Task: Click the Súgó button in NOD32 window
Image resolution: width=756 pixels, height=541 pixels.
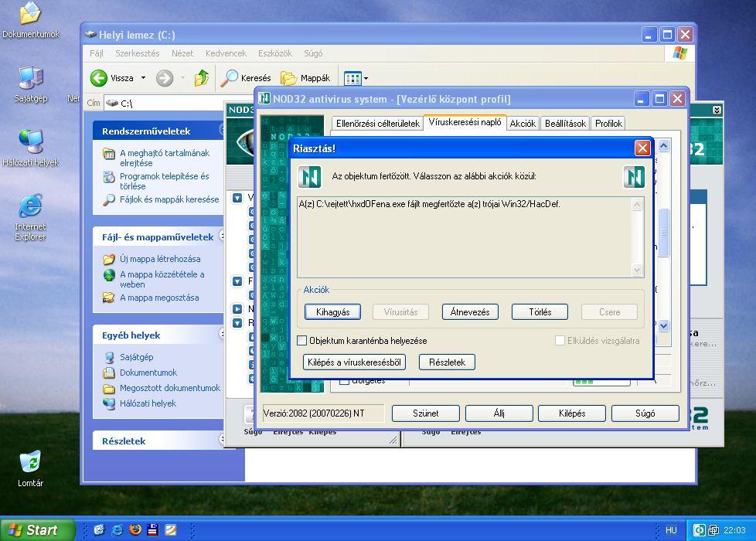Action: point(645,413)
